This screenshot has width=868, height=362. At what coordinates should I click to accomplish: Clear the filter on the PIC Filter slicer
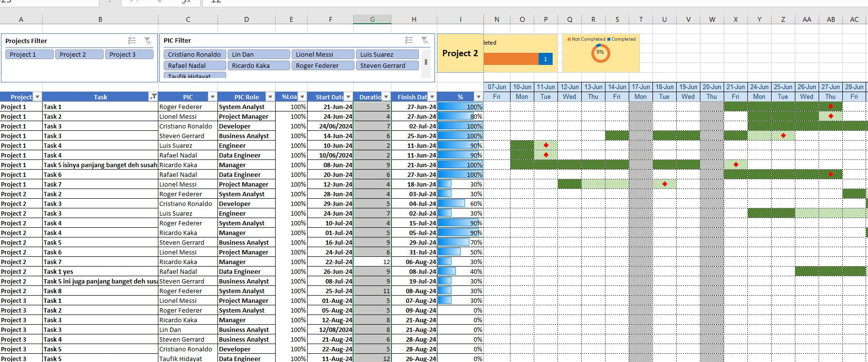[x=425, y=40]
